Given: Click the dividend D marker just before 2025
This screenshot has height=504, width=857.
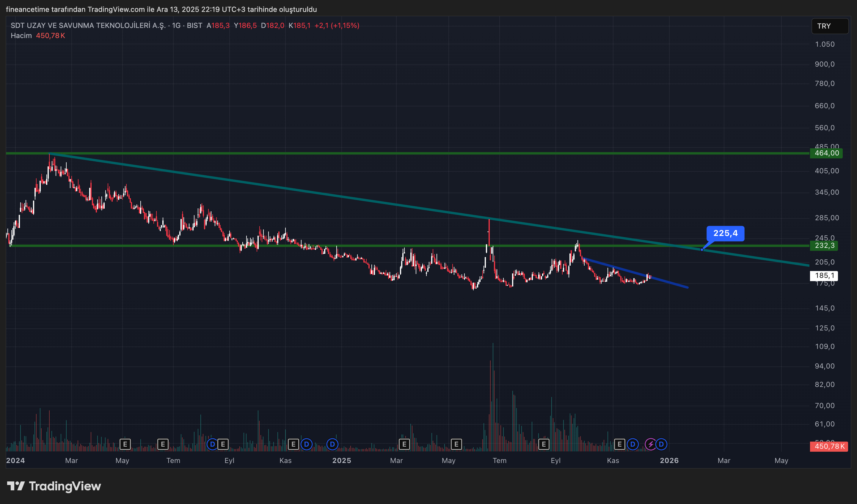Looking at the screenshot, I should (x=332, y=444).
